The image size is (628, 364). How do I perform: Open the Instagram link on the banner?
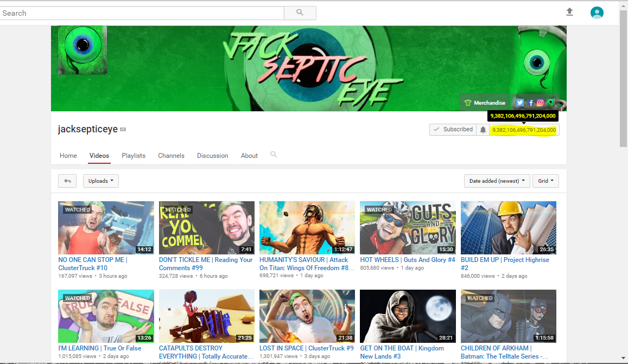pos(540,103)
